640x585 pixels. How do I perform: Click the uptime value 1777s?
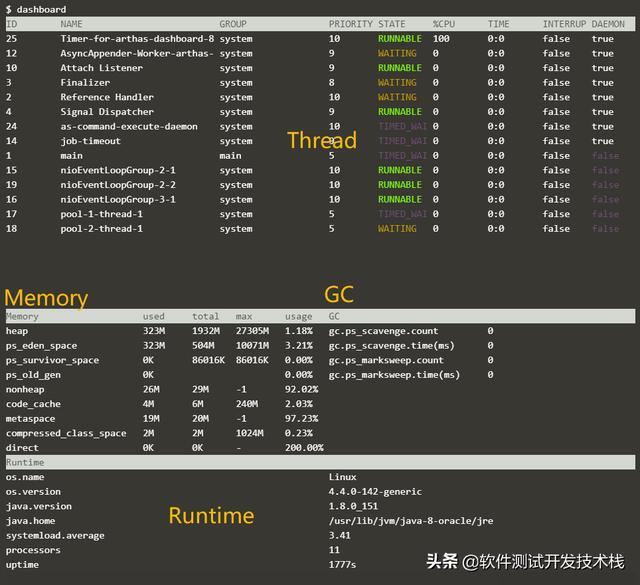coord(342,565)
